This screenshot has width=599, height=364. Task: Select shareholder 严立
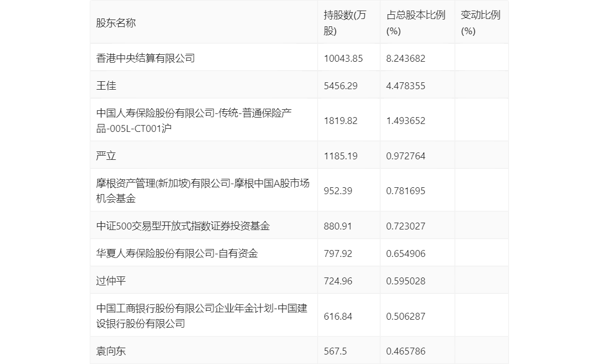(x=106, y=156)
